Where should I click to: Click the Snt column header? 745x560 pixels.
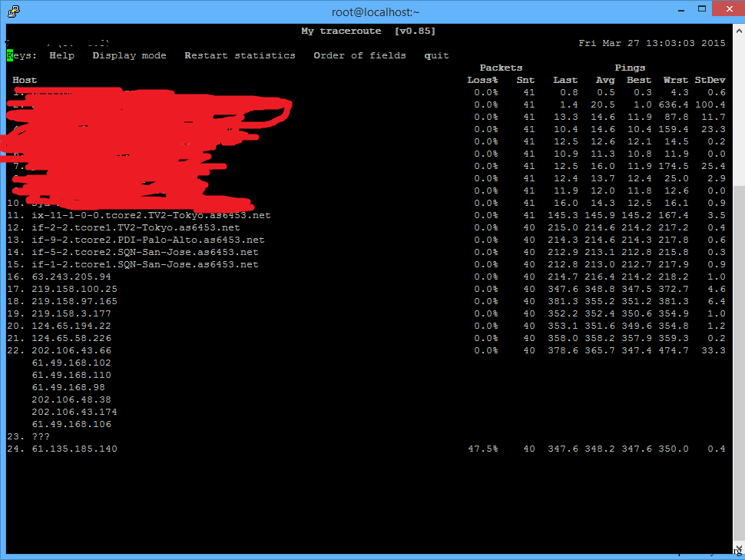(x=525, y=80)
